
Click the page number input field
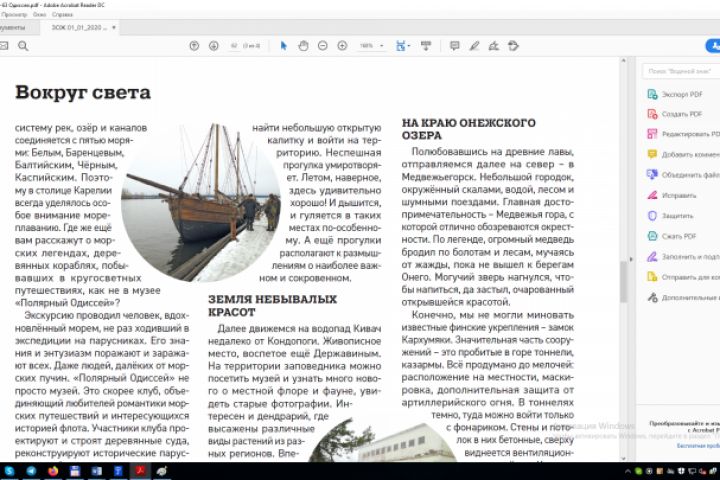click(x=234, y=46)
